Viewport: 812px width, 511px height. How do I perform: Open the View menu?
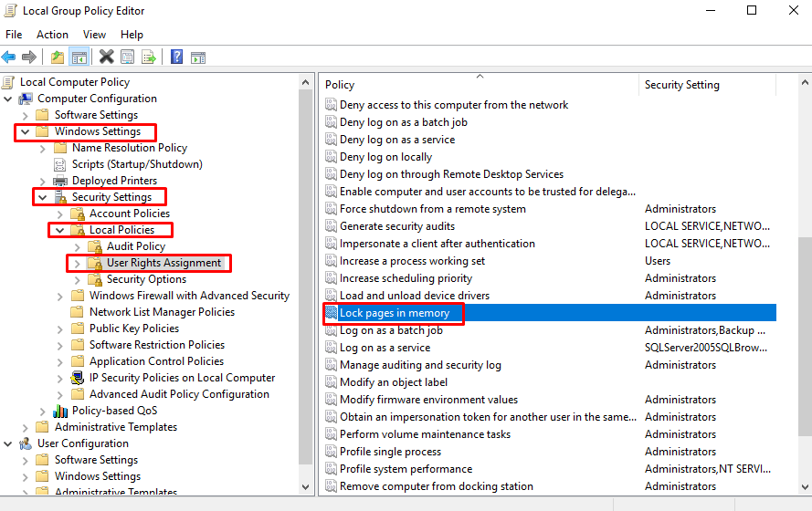[94, 35]
